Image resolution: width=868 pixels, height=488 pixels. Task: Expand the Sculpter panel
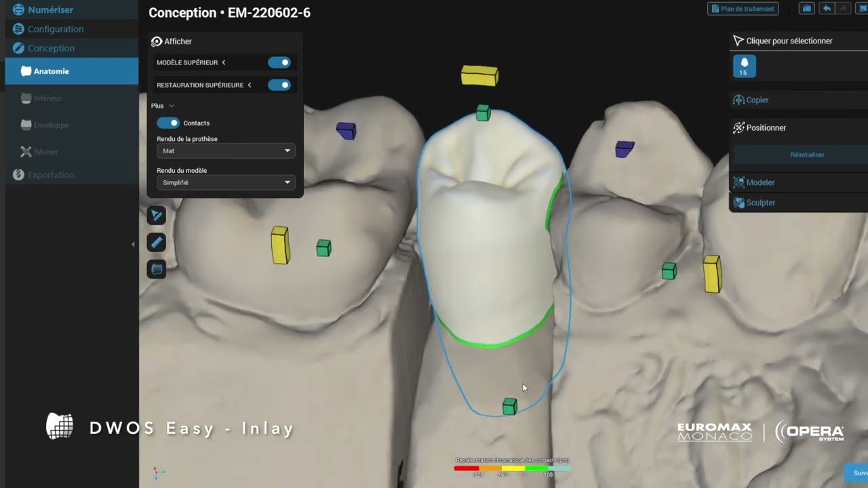(798, 203)
